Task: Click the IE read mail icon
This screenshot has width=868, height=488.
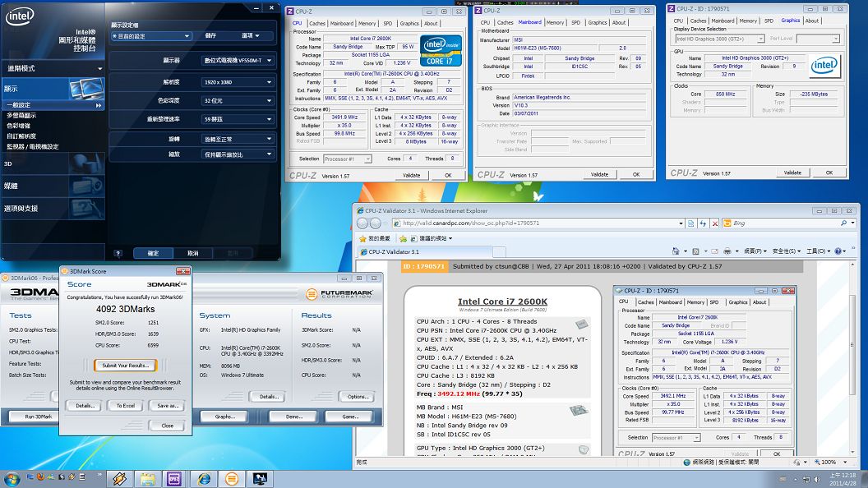Action: (714, 251)
